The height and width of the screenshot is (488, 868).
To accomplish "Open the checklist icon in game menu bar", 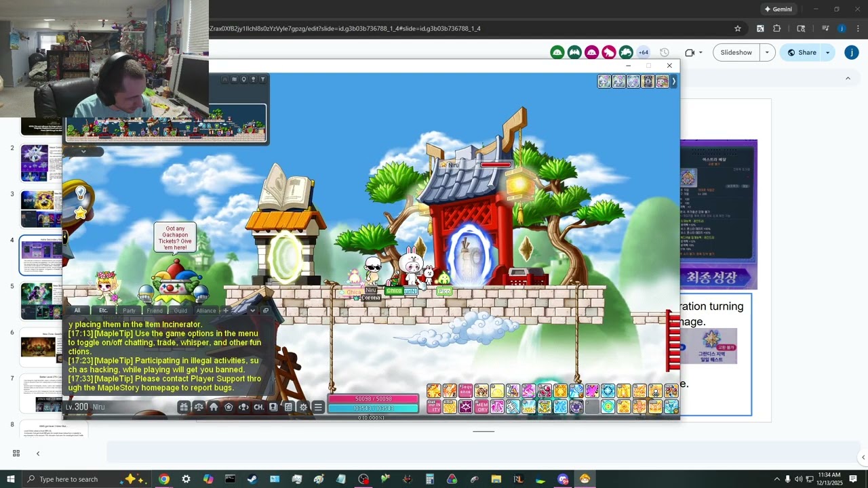I will point(288,407).
